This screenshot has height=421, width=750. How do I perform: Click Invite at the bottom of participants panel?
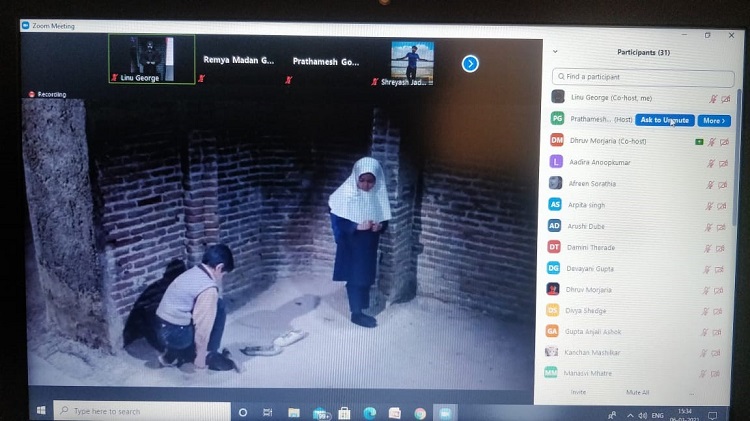point(578,392)
